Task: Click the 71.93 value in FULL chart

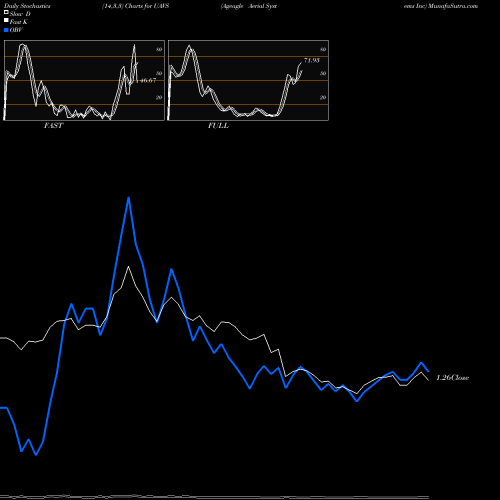Action: [x=312, y=60]
